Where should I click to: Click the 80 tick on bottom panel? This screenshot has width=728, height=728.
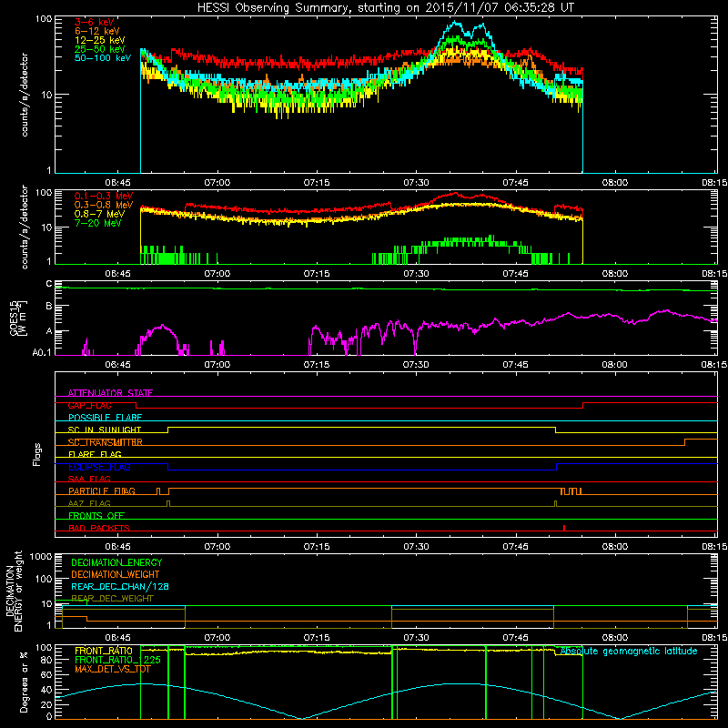46,660
